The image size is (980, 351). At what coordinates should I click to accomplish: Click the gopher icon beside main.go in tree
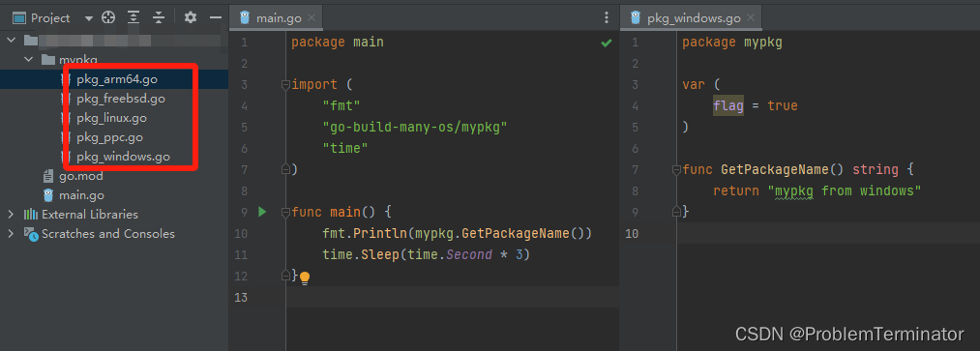pos(48,195)
